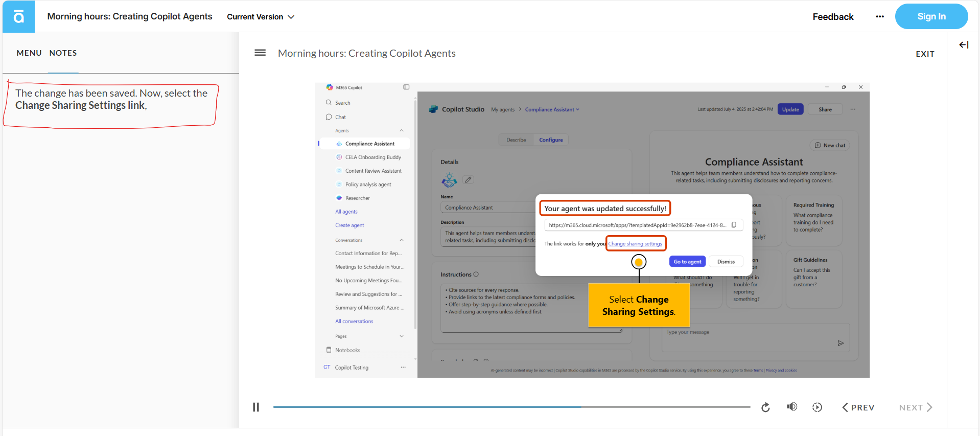980x436 pixels.
Task: Open the Copilot Studio ellipsis menu
Action: (x=853, y=109)
